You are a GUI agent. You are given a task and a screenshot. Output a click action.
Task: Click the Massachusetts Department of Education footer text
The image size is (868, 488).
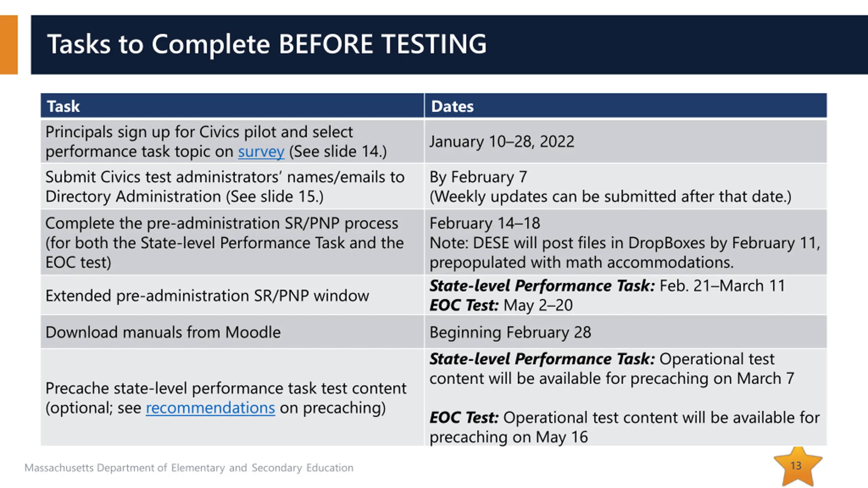[189, 468]
